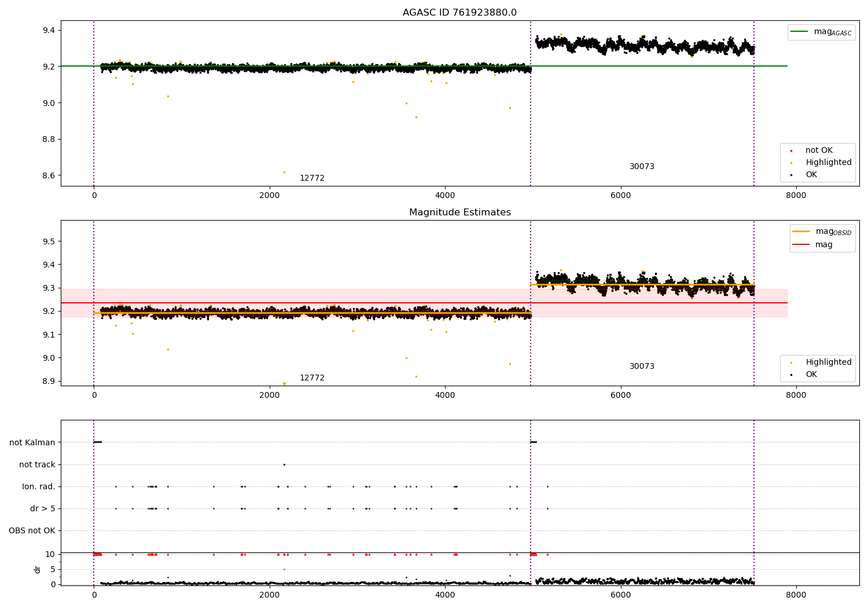Click the 30073 label in the top plot
868x608 pixels.
pos(642,167)
